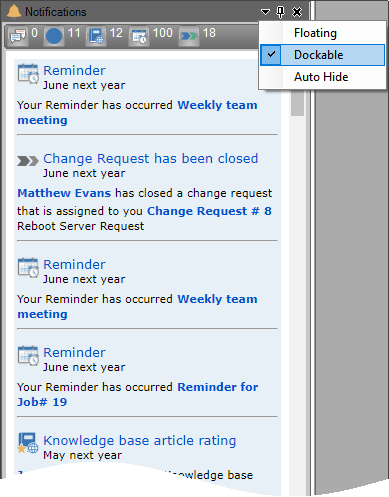Click the pin icon in Notifications header
389x497 pixels.
tap(281, 12)
